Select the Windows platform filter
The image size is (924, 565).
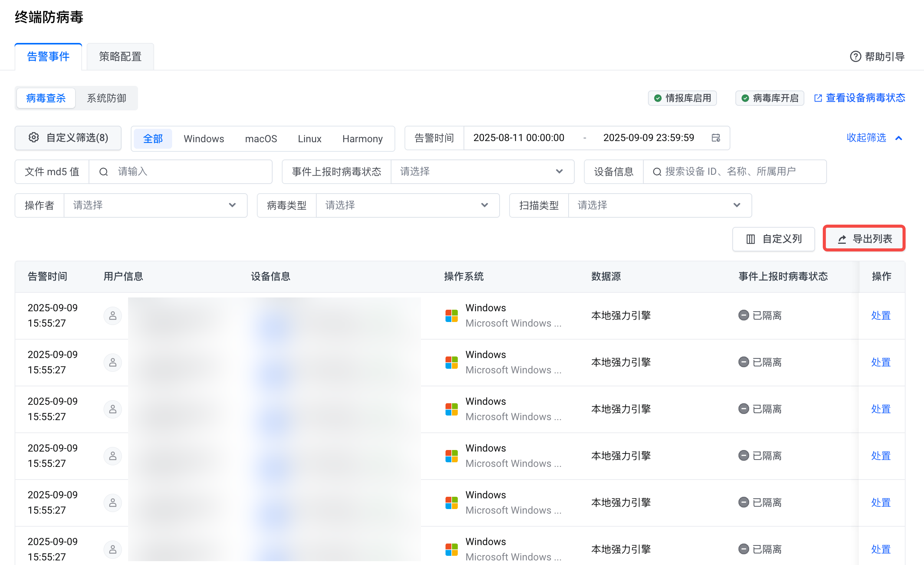click(x=204, y=138)
